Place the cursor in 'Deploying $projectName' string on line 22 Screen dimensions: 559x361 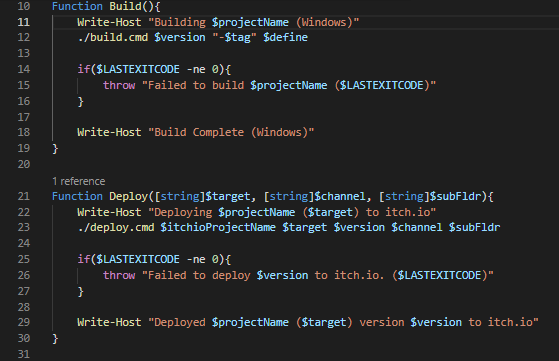(221, 212)
